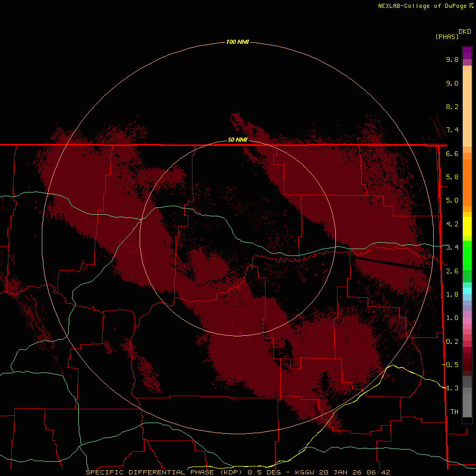
Task: Click the -1.3 legend value
Action: [450, 388]
